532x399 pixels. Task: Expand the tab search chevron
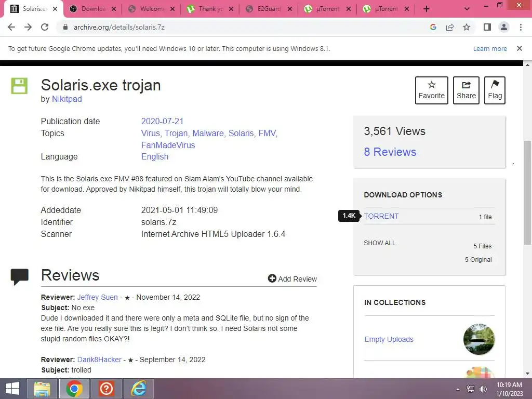[x=467, y=9]
